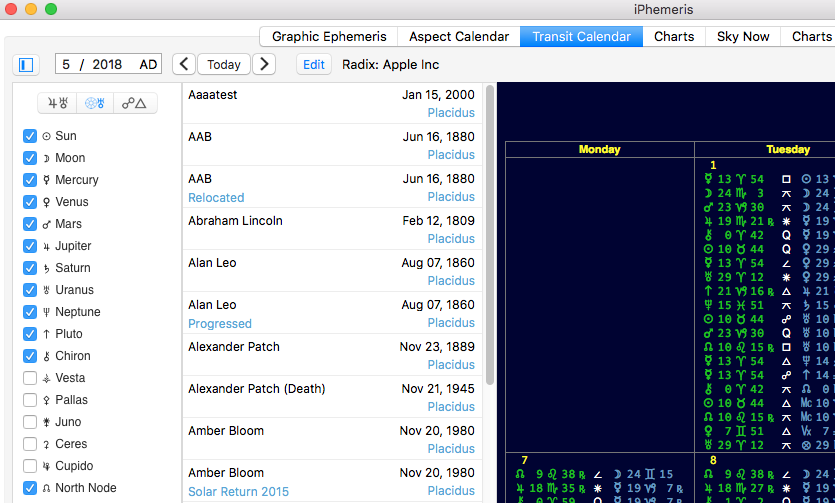This screenshot has width=835, height=503.
Task: Select the AAB Jun 16, 1880 Relocated entry
Action: (x=332, y=187)
